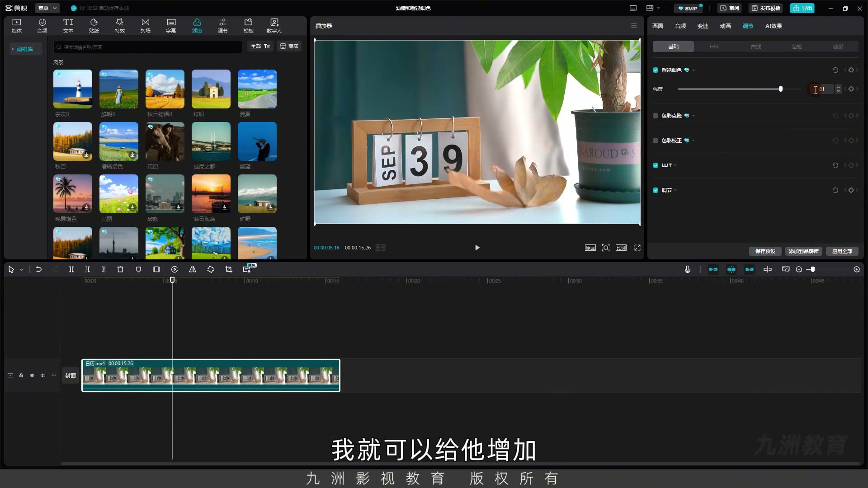Click the undo arrow in timeline toolbar
This screenshot has width=868, height=488.
coord(39,269)
